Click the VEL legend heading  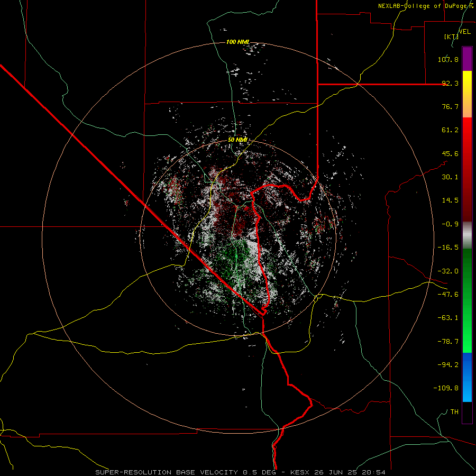tap(464, 32)
